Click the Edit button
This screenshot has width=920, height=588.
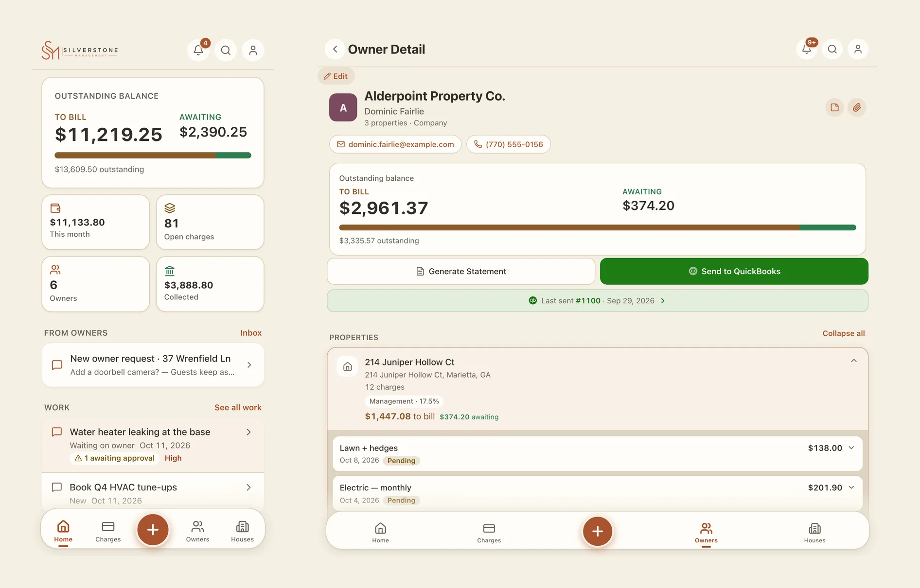[x=336, y=76]
